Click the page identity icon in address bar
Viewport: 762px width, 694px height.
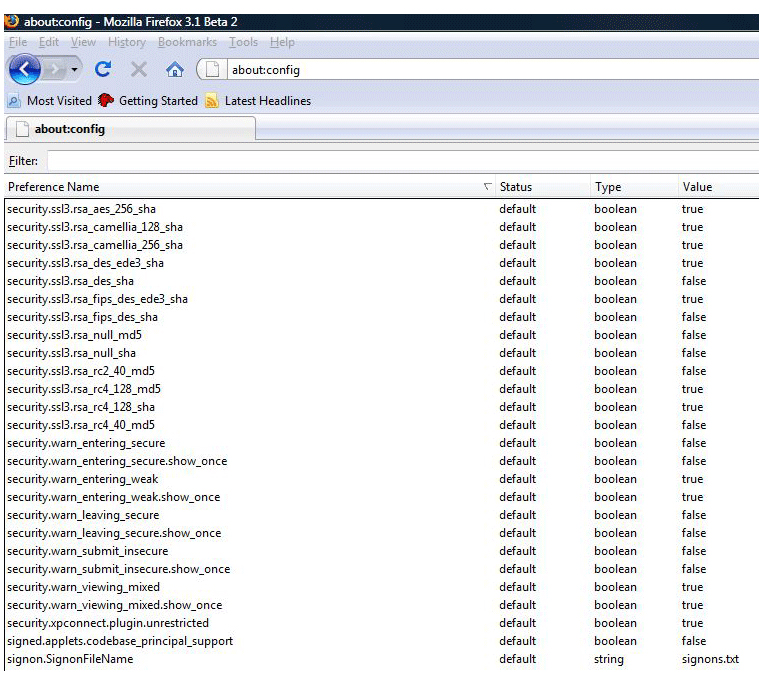(x=214, y=70)
